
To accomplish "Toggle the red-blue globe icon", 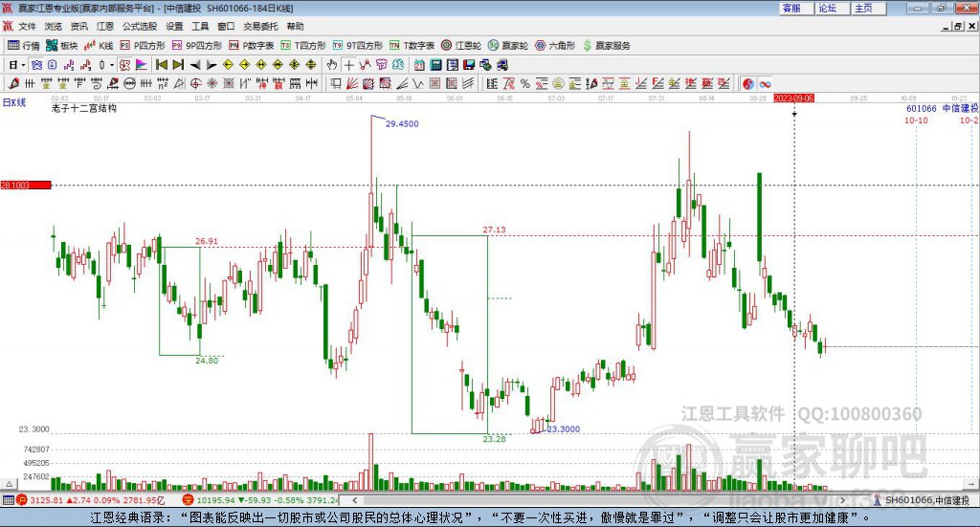I will tap(748, 83).
